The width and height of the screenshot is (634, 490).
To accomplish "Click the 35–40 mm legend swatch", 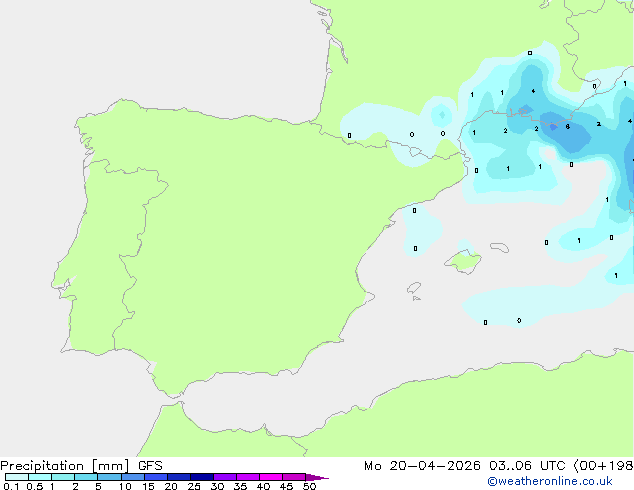I will pyautogui.click(x=248, y=477).
